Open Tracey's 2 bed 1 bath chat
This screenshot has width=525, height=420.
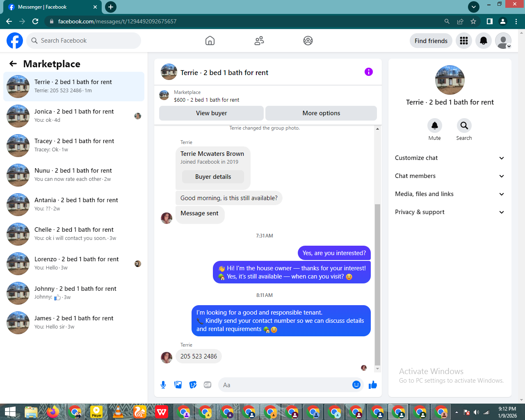(74, 146)
